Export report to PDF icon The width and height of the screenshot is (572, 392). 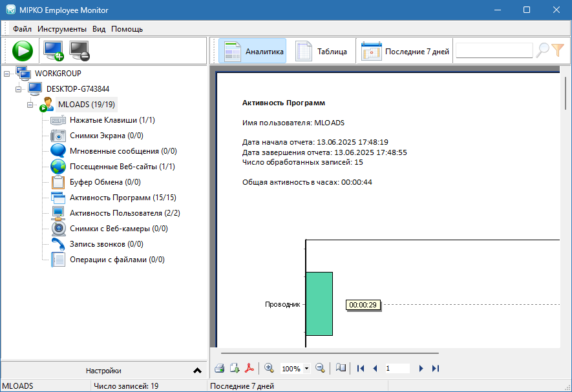[249, 368]
